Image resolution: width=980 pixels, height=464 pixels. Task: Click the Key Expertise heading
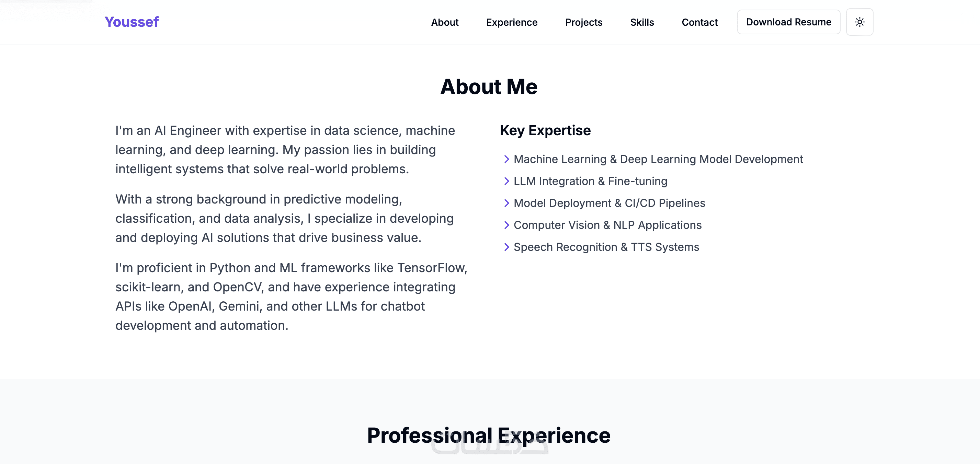click(545, 130)
